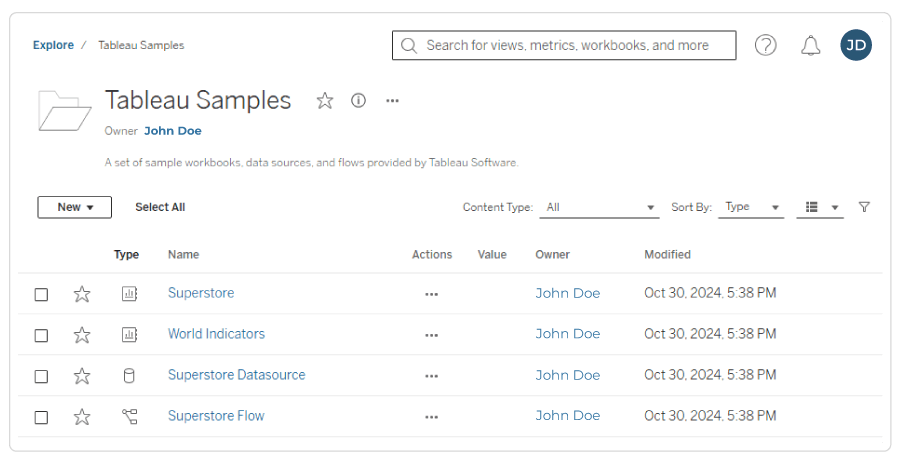Image resolution: width=900 pixels, height=464 pixels.
Task: Open actions menu for Superstore Flow
Action: pyautogui.click(x=432, y=417)
